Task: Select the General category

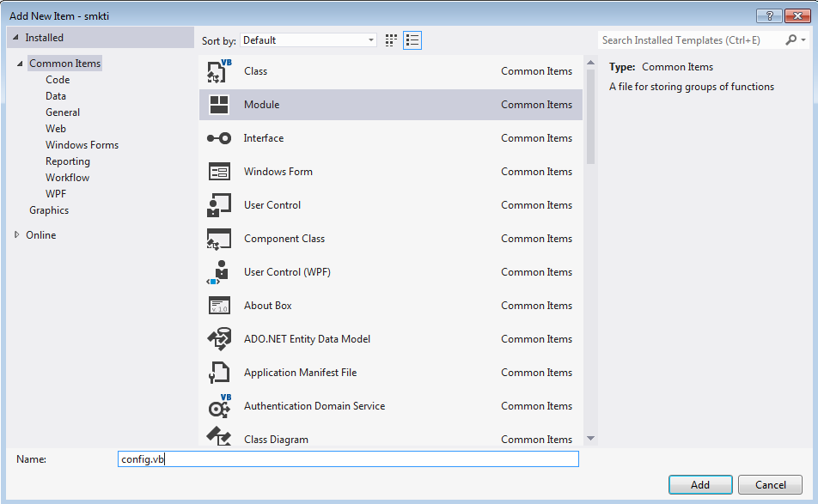Action: (63, 112)
